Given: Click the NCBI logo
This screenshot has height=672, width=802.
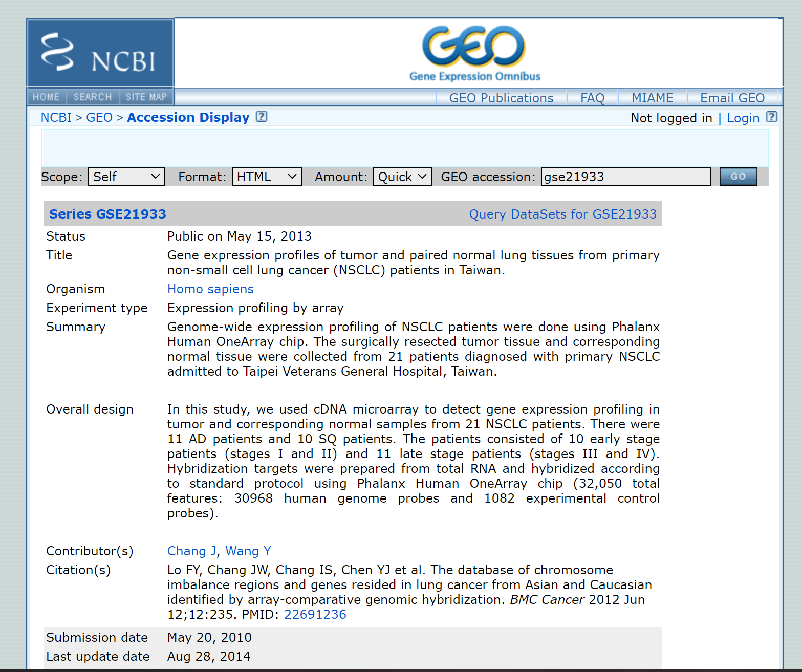Looking at the screenshot, I should [x=100, y=53].
